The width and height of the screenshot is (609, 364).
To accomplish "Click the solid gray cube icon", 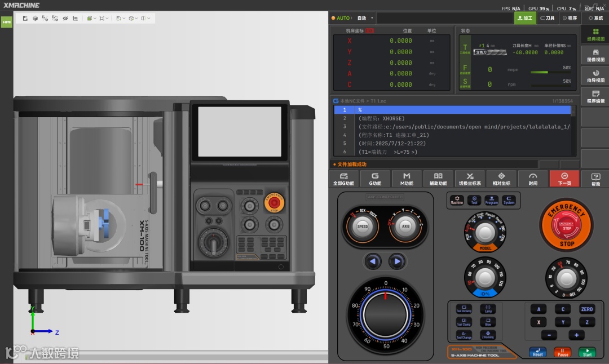I will click(36, 18).
